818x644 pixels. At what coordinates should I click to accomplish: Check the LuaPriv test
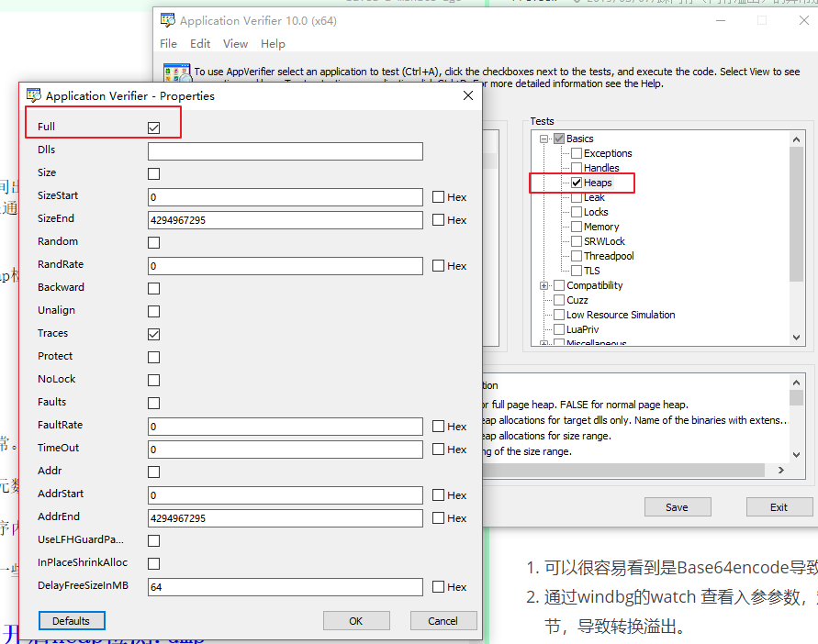coord(559,329)
